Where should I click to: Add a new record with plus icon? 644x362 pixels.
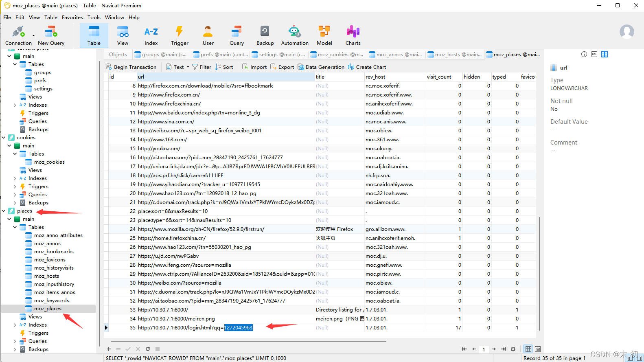(109, 349)
